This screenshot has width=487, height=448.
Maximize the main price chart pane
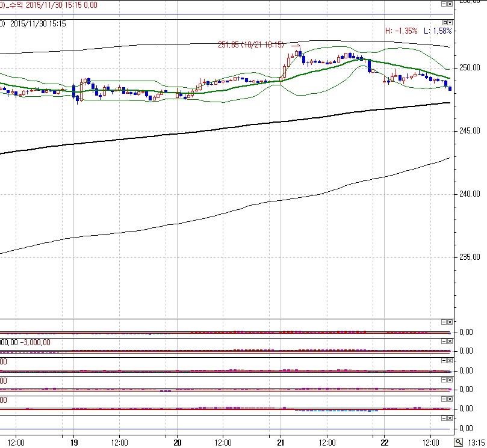[x=444, y=22]
